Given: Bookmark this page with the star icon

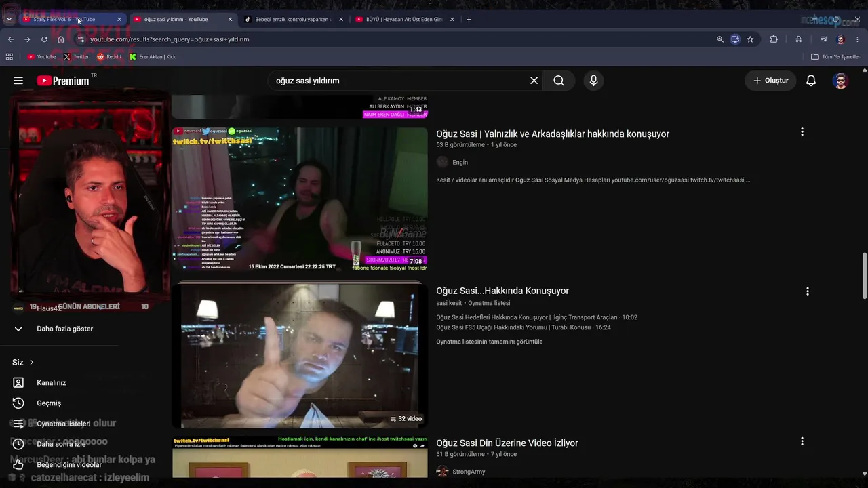Looking at the screenshot, I should click(750, 39).
